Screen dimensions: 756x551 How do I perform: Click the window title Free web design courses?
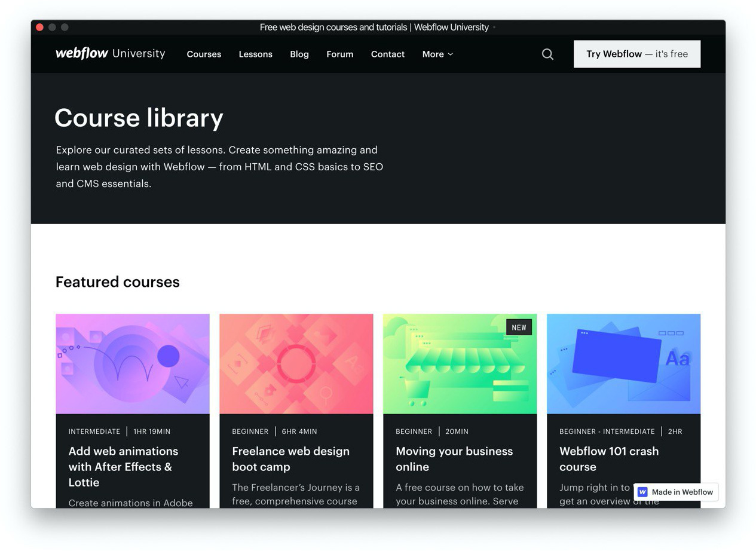[374, 27]
